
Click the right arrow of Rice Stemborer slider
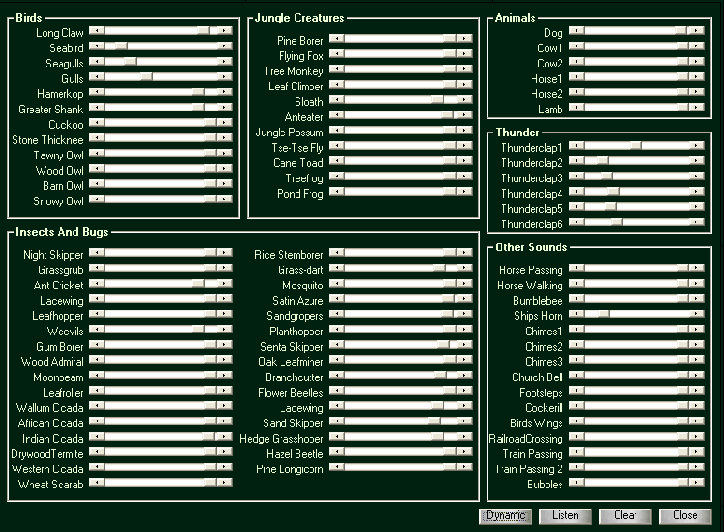[465, 253]
